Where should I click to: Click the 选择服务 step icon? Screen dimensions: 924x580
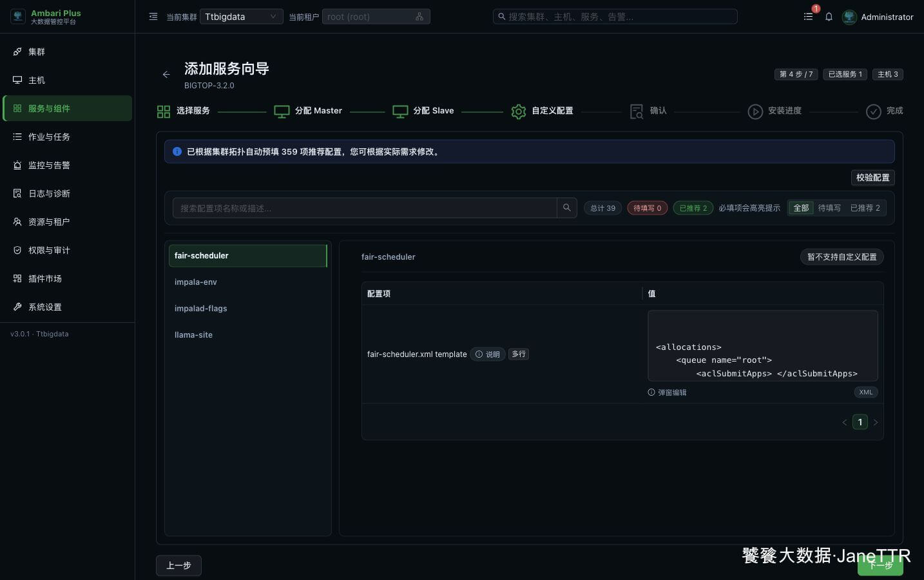164,111
